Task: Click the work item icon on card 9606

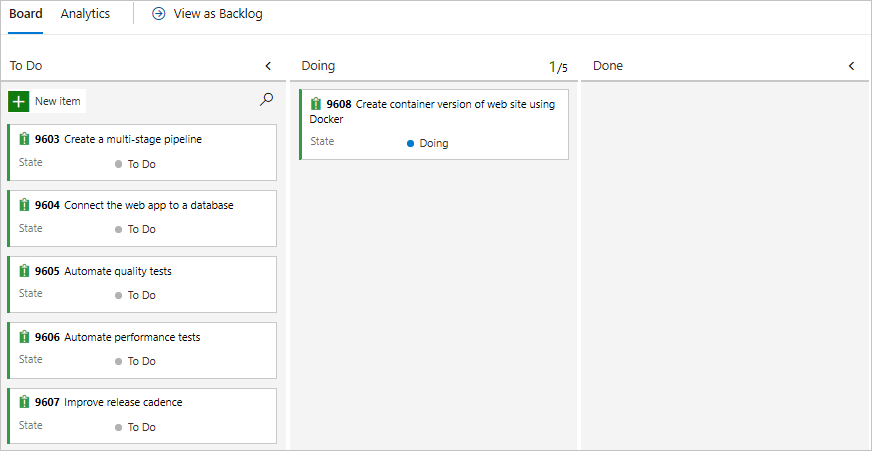Action: (25, 337)
